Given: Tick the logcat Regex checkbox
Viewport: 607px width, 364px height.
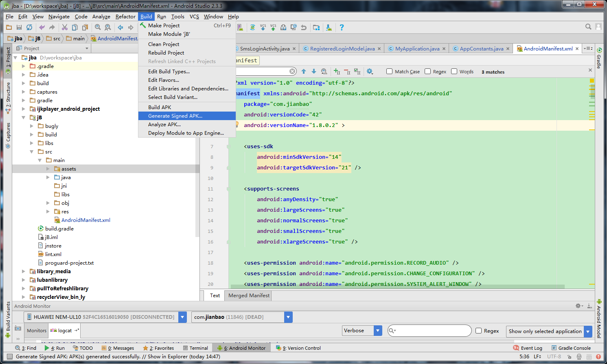Looking at the screenshot, I should [x=479, y=331].
